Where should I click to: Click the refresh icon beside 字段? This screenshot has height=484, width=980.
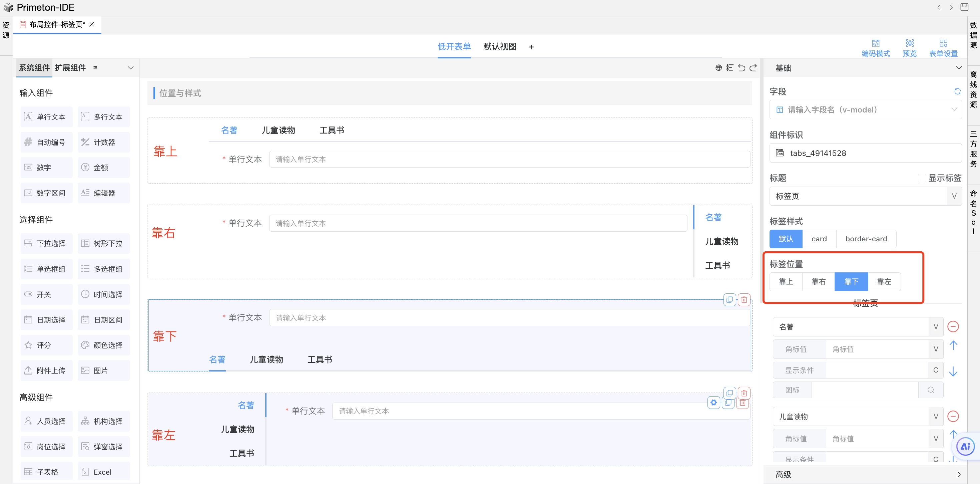(x=957, y=91)
